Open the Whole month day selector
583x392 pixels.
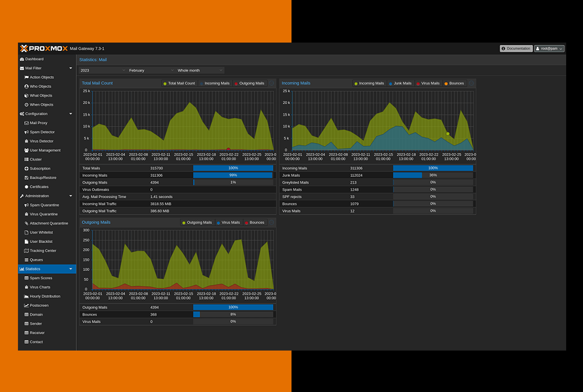[x=200, y=71]
